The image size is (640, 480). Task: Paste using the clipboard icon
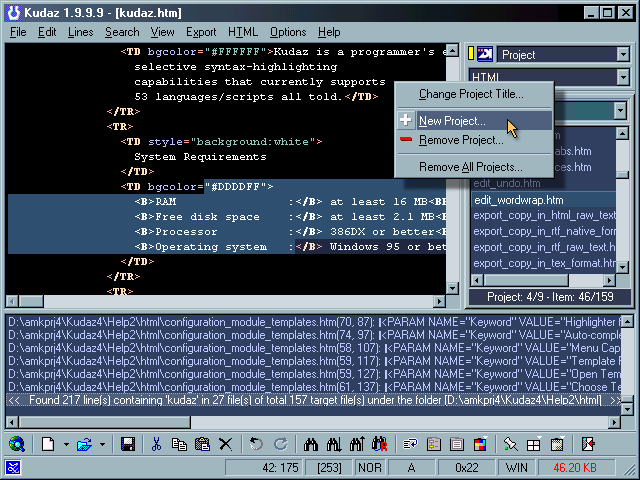pyautogui.click(x=202, y=444)
